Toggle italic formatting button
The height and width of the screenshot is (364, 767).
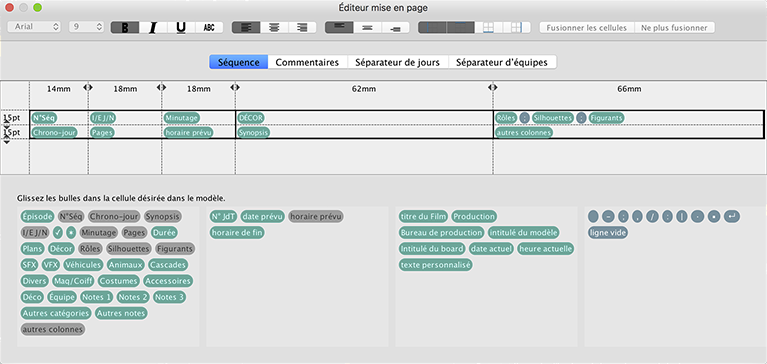[x=153, y=27]
